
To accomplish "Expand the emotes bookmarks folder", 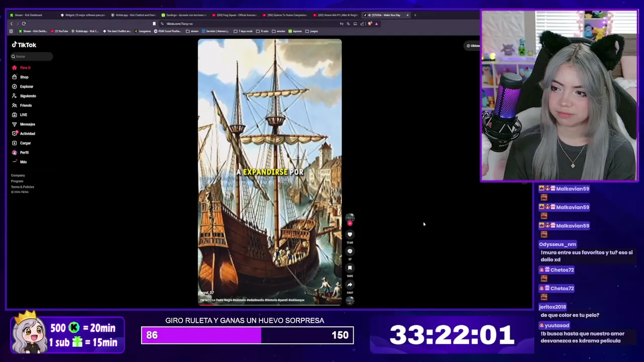I will pos(279,31).
